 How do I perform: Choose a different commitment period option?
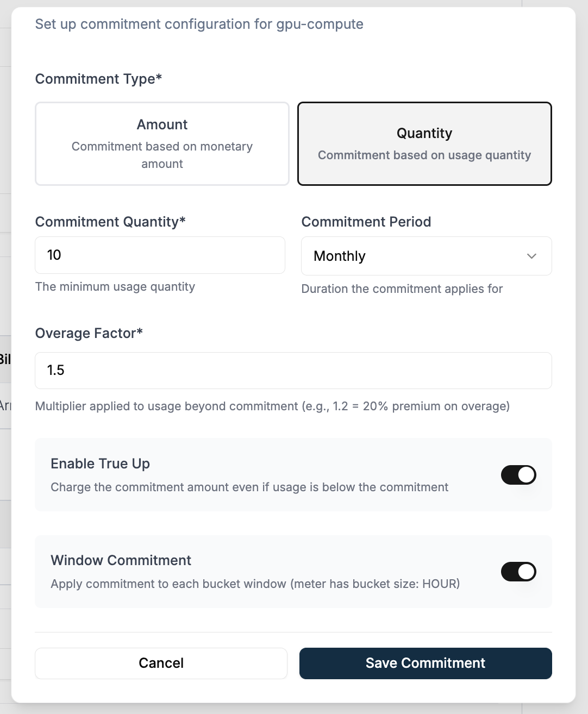pos(426,256)
